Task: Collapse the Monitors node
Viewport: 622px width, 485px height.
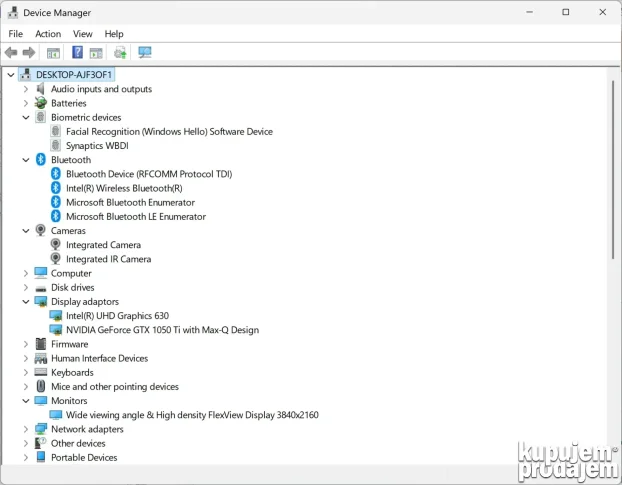Action: (26, 401)
